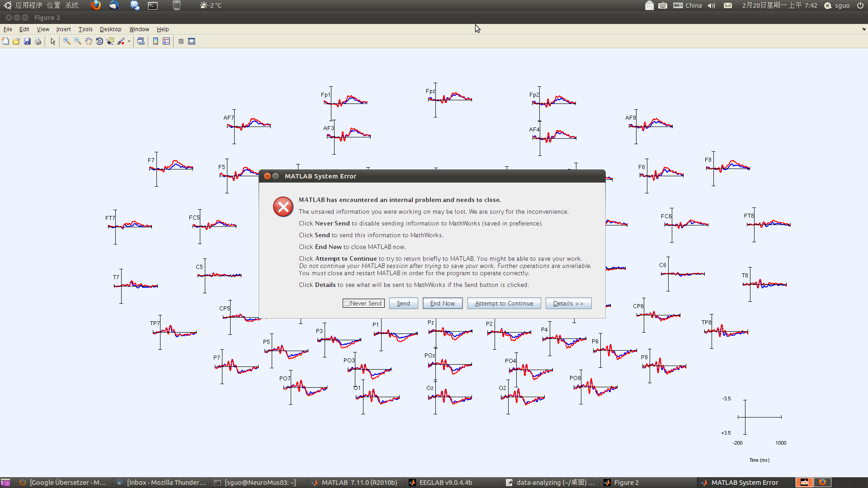Screen dimensions: 868x488
Task: Click the Fpz channel ERP plot
Action: 450,99
